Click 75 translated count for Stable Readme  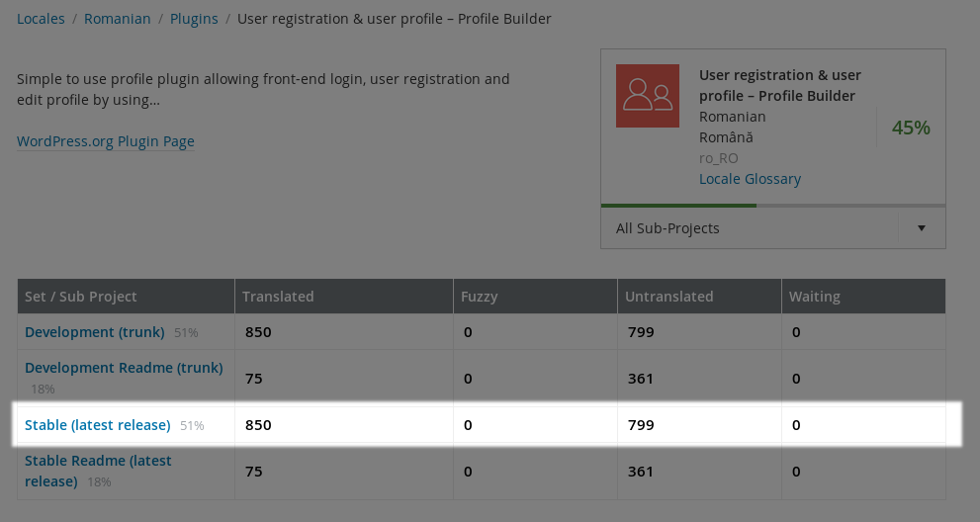tap(254, 472)
